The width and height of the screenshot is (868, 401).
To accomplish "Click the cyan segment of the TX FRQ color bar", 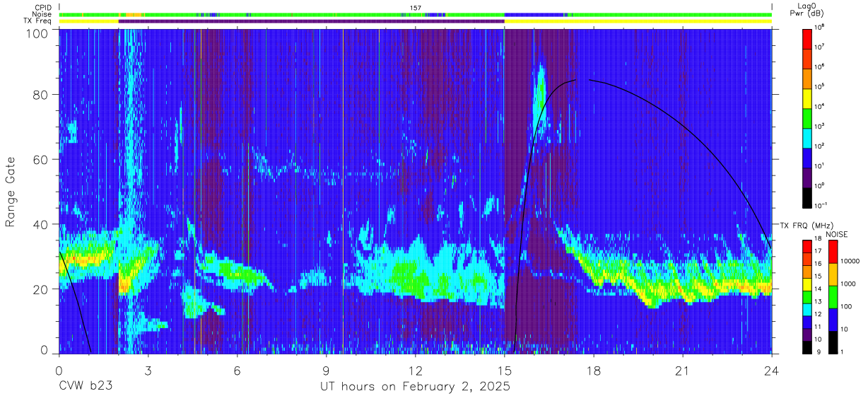I will click(x=809, y=310).
